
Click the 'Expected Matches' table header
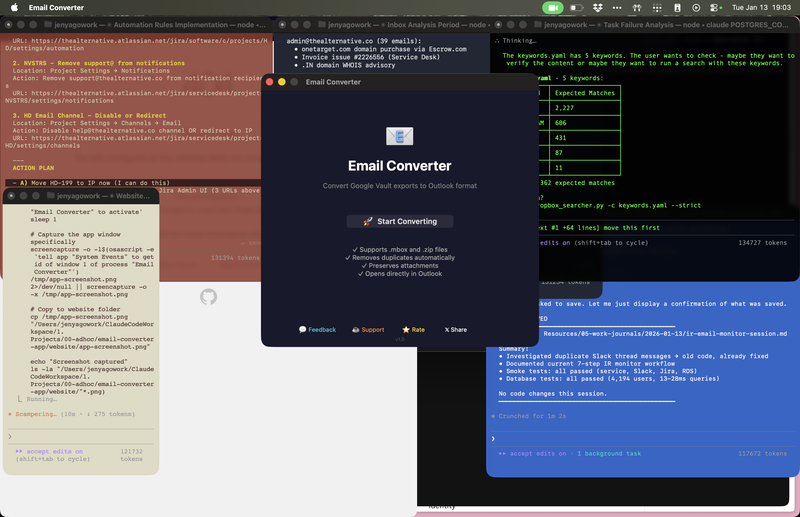585,93
